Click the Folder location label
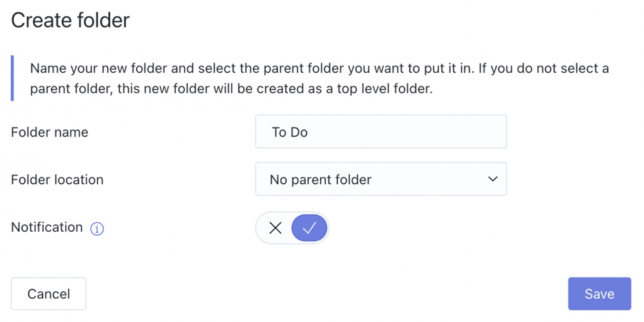This screenshot has height=322, width=644. coord(57,180)
